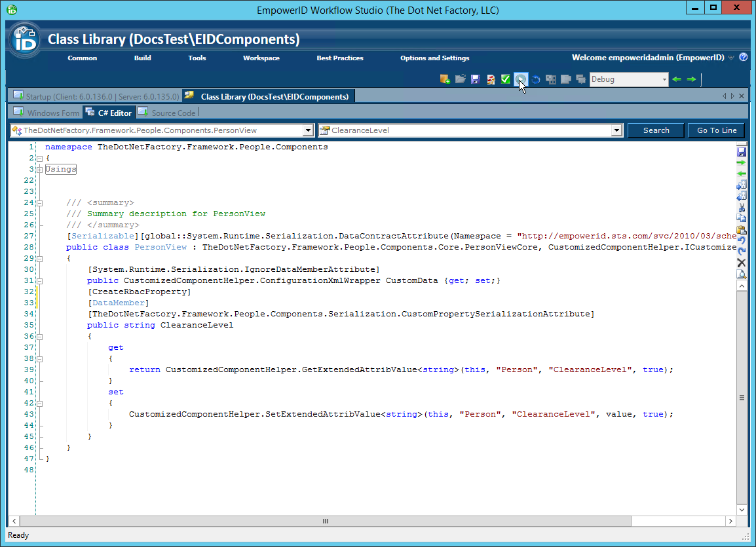The height and width of the screenshot is (547, 756).
Task: Cut selected code with the scissors icon
Action: coord(741,208)
